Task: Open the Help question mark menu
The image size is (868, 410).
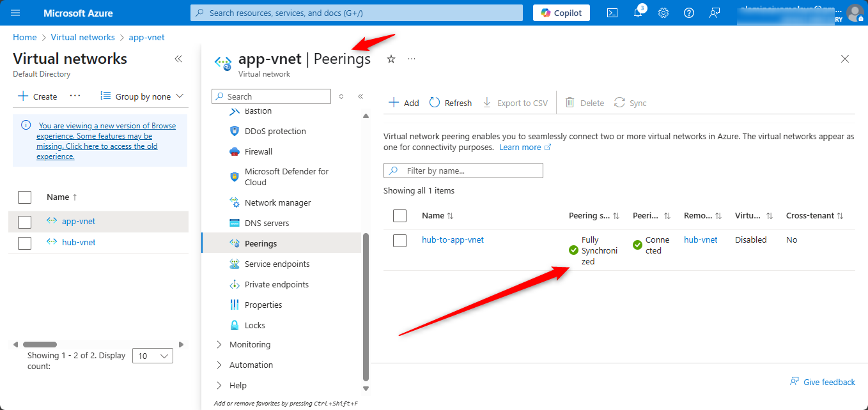Action: pos(689,13)
